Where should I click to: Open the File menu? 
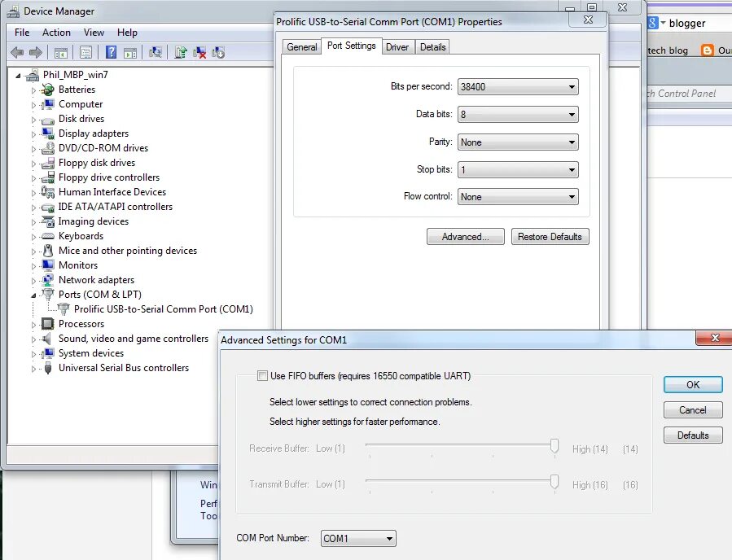(22, 33)
